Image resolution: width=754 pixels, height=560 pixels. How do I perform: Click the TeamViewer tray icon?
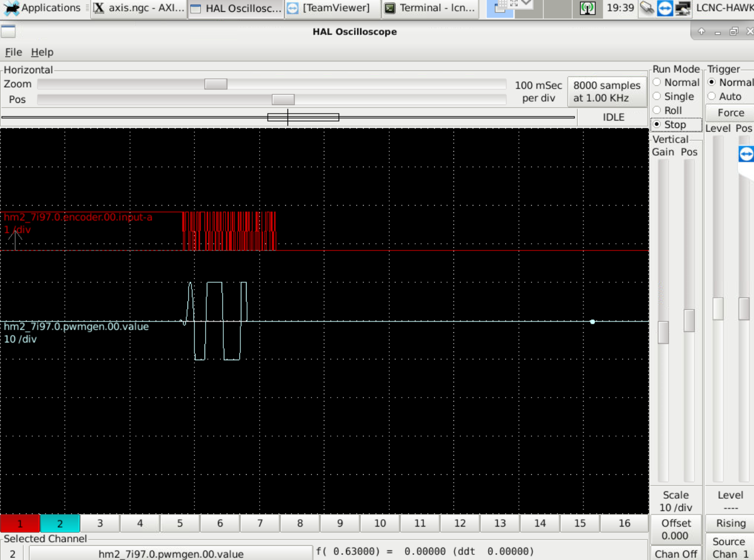(x=665, y=8)
